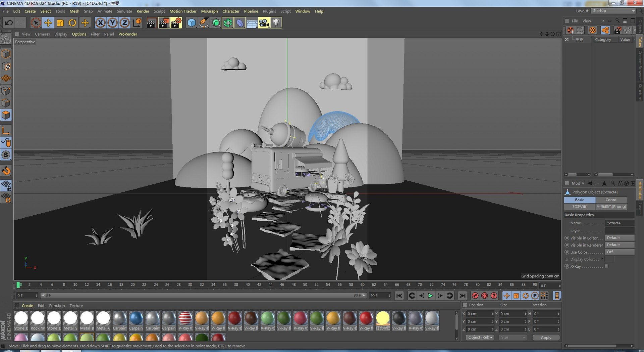644x352 pixels.
Task: Activate the Move tool icon
Action: coord(48,23)
